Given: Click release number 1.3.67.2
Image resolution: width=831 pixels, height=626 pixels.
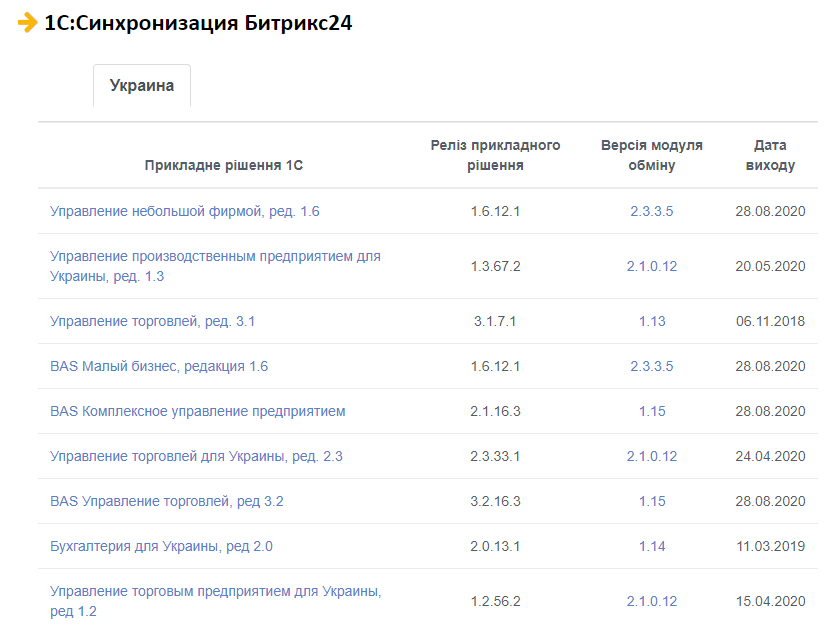Looking at the screenshot, I should 496,266.
